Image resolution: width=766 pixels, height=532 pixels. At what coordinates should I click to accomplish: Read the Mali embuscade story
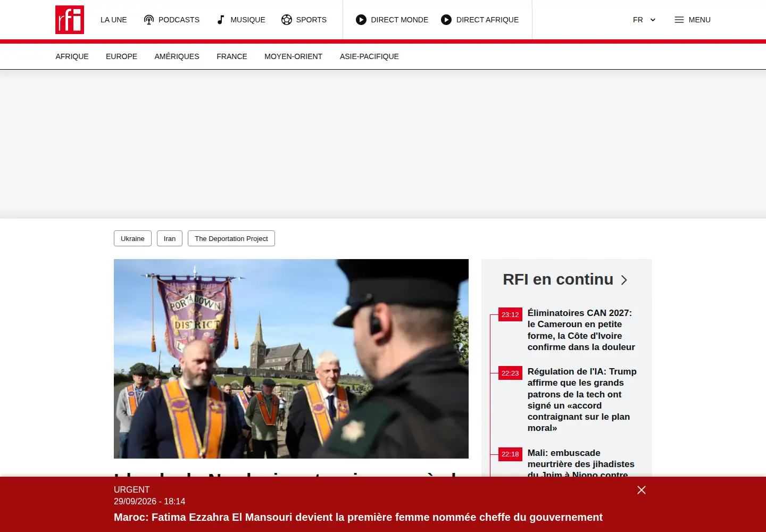coord(581,463)
